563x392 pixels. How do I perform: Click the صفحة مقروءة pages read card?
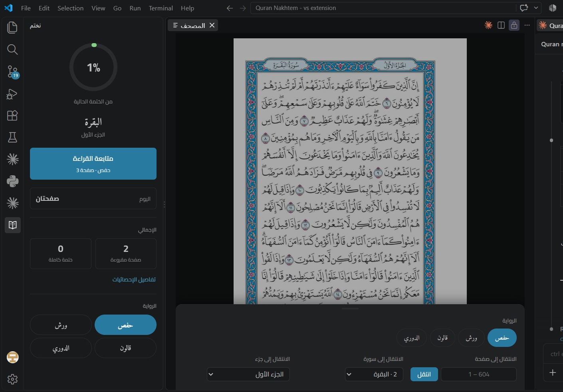pos(126,253)
